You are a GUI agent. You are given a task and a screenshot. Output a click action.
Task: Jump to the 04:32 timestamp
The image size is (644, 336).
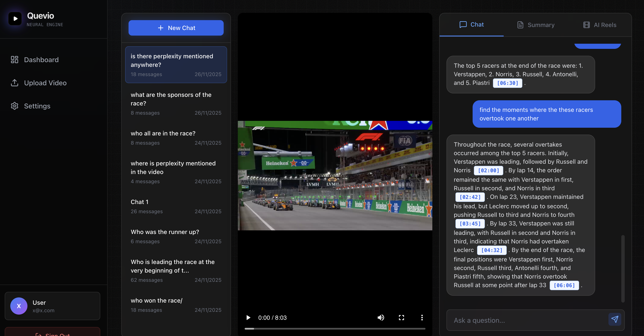[491, 250]
